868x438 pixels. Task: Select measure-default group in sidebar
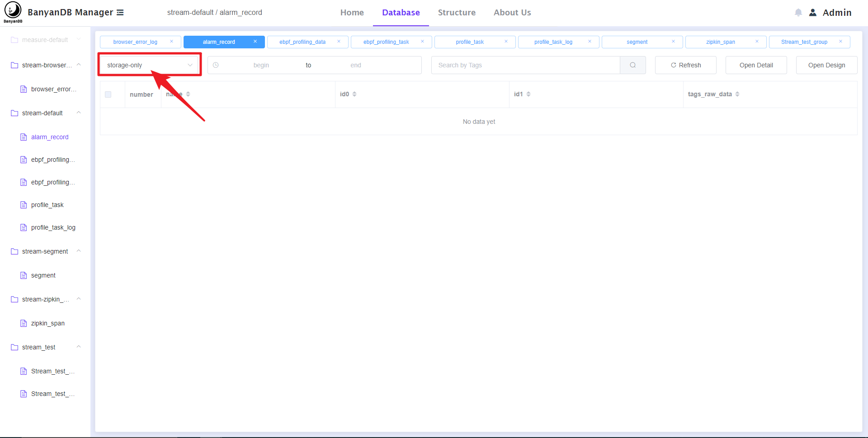point(45,40)
